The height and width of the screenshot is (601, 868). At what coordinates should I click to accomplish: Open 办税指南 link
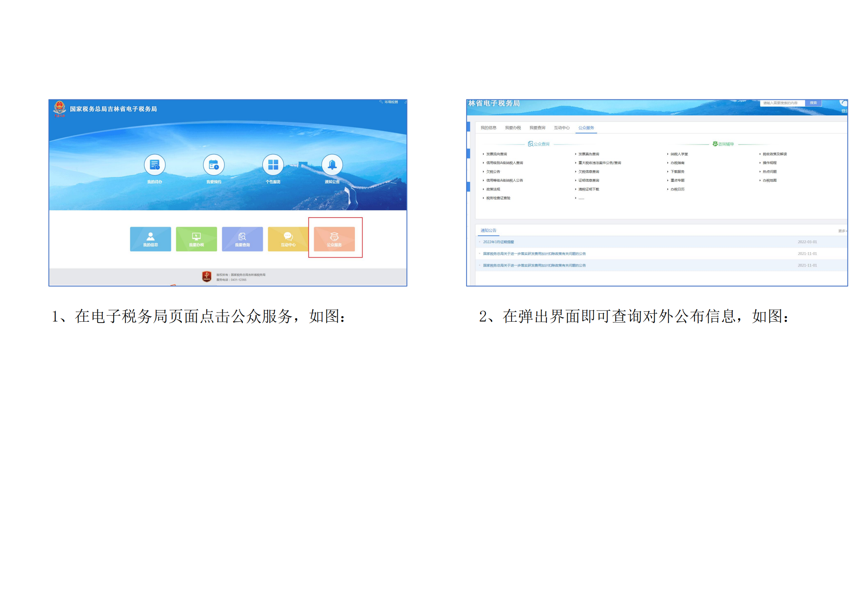[x=677, y=163]
